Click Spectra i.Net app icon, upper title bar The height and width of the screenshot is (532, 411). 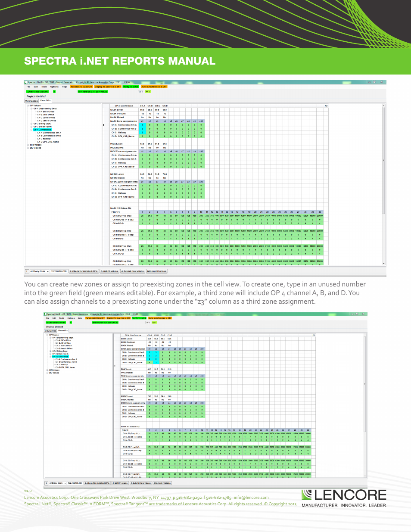(x=25, y=82)
